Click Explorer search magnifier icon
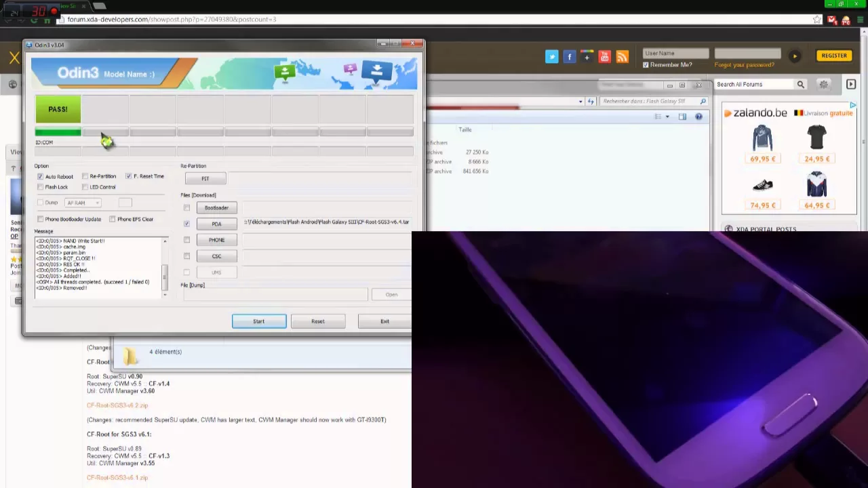Screen dimensions: 868x488 coord(703,102)
